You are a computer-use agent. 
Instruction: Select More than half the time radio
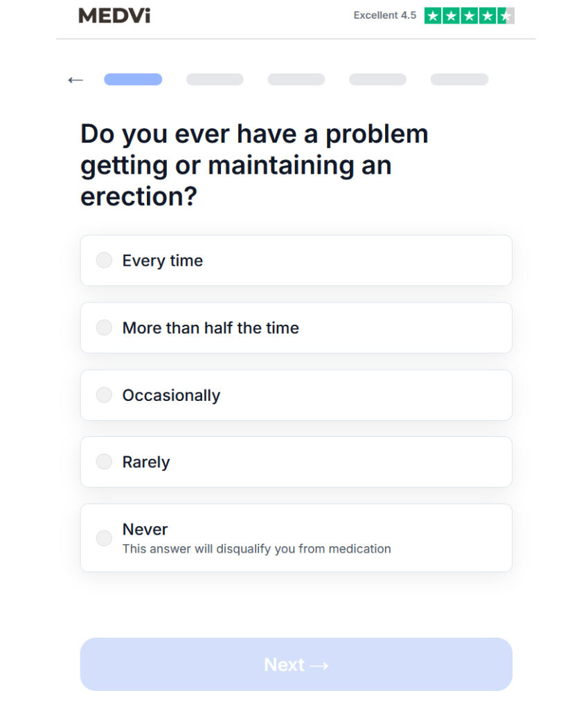[x=104, y=327]
